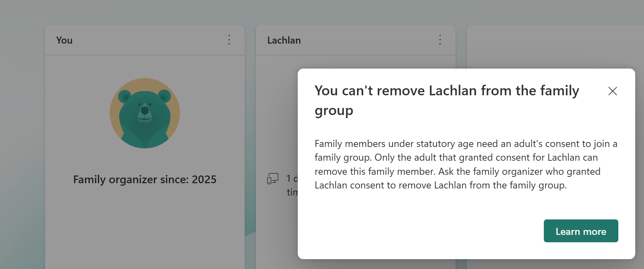Select the partially visible third family card
The width and height of the screenshot is (644, 269).
[555, 46]
